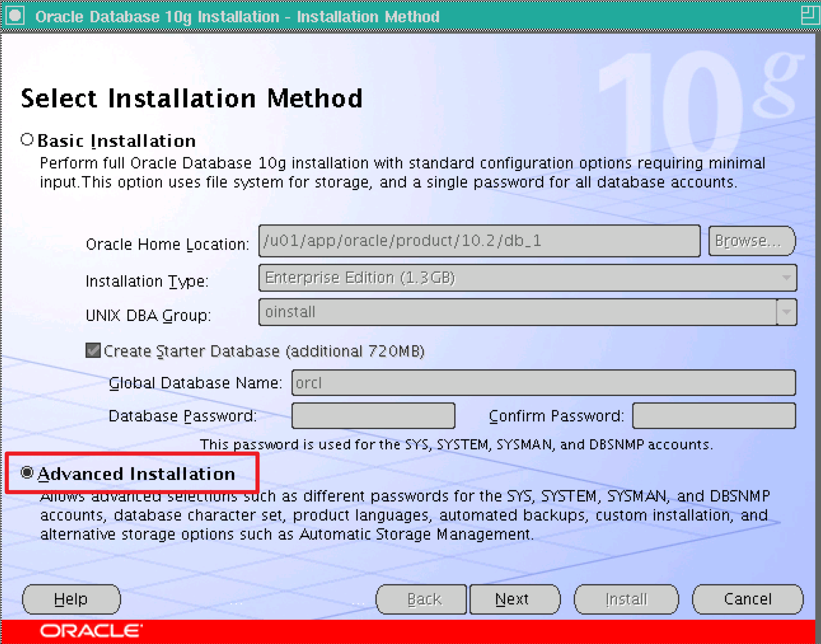Open the Installation Type dropdown
Screen dimensions: 821x644
[x=528, y=278]
